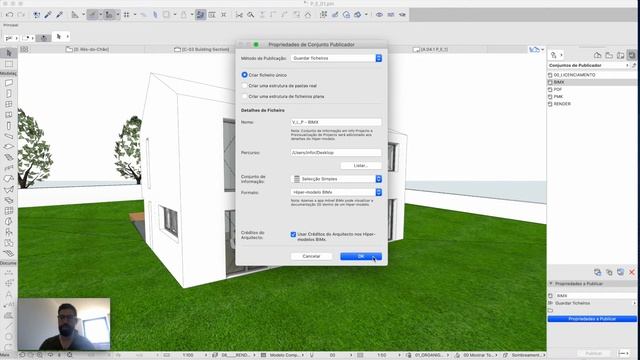Open Layout Book icon in Navigator
Viewport: 640px width, 360px height.
620,55
